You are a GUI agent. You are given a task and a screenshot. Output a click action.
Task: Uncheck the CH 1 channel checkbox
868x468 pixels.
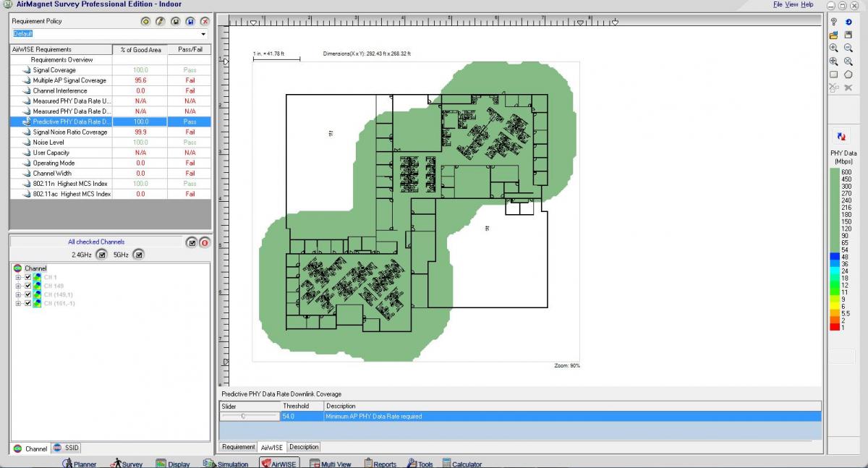point(28,277)
